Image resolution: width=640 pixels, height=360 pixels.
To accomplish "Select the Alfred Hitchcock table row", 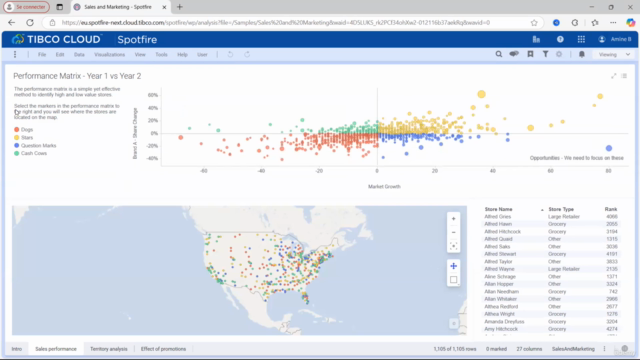I will coord(551,231).
